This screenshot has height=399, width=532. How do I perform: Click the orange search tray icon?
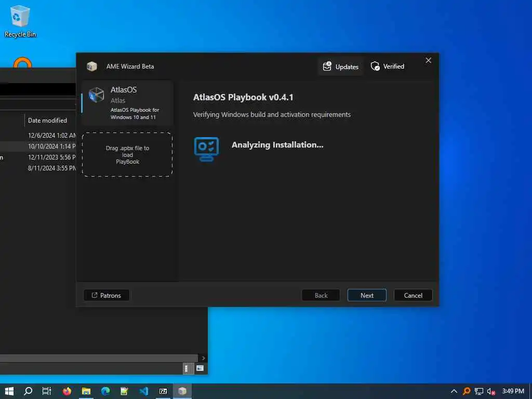click(x=467, y=391)
